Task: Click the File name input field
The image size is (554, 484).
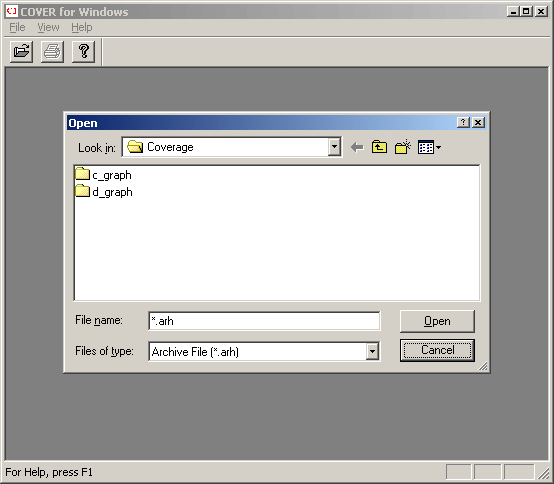Action: click(264, 321)
